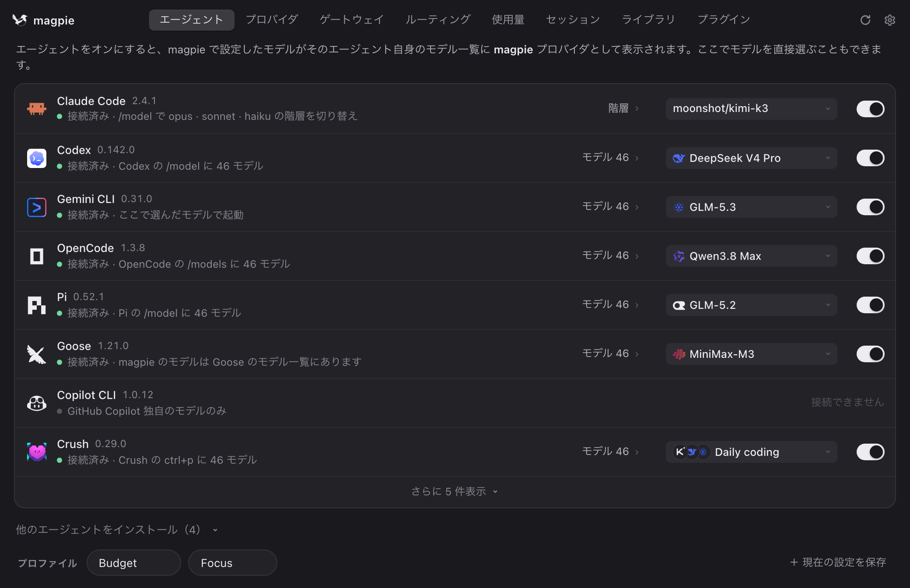
Task: Click the Codex agent icon
Action: 37,158
